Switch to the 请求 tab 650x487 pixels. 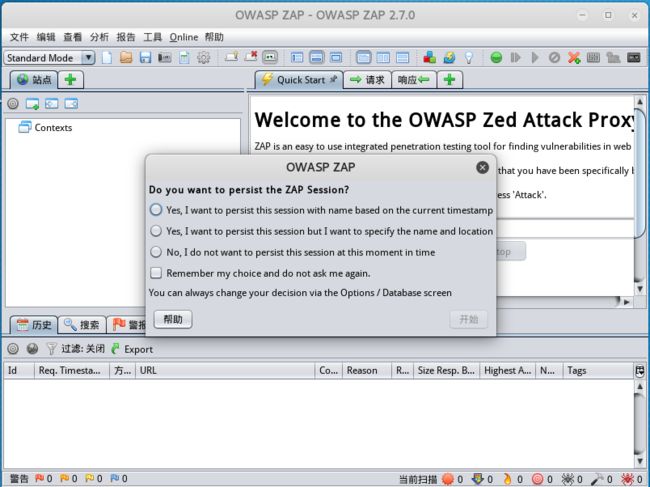click(367, 80)
